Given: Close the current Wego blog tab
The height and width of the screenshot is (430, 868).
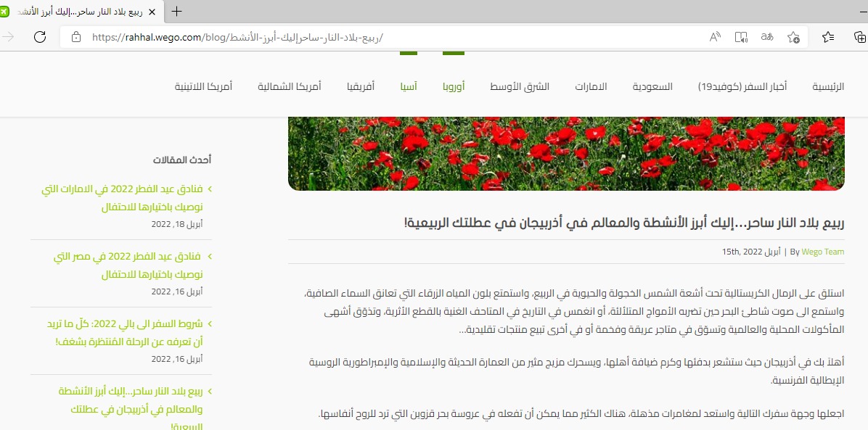Looking at the screenshot, I should pyautogui.click(x=150, y=12).
